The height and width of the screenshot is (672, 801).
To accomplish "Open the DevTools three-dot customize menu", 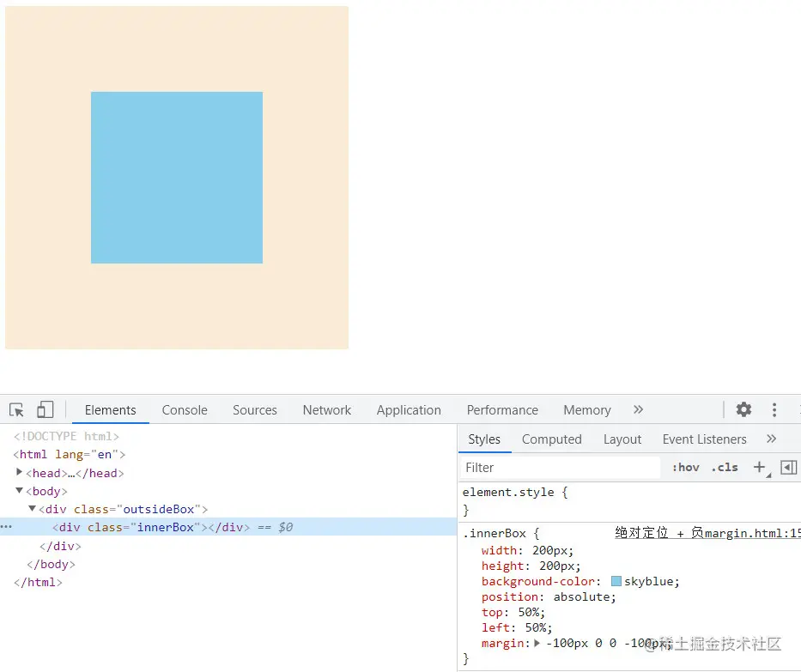I will (774, 409).
